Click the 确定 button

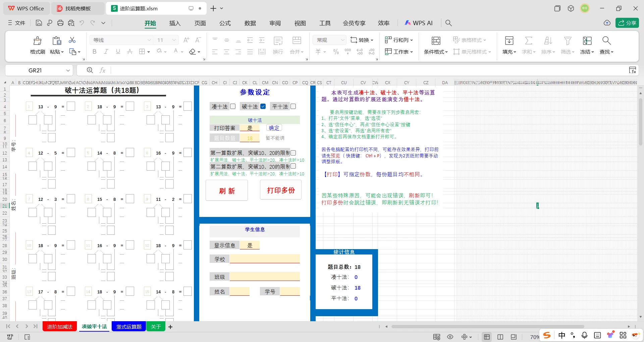tap(274, 128)
